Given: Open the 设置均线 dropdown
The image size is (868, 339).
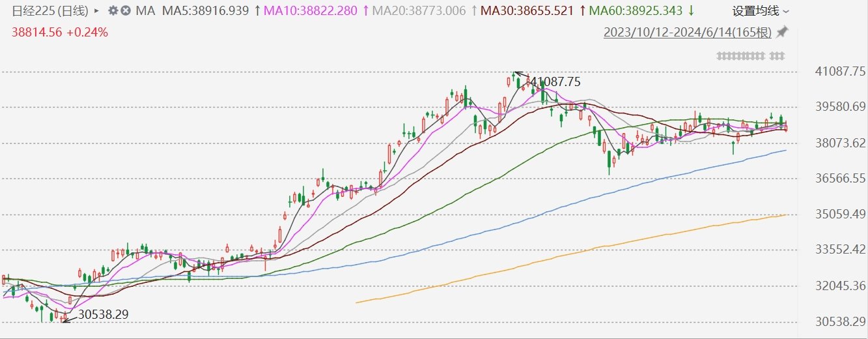Looking at the screenshot, I should pyautogui.click(x=761, y=11).
